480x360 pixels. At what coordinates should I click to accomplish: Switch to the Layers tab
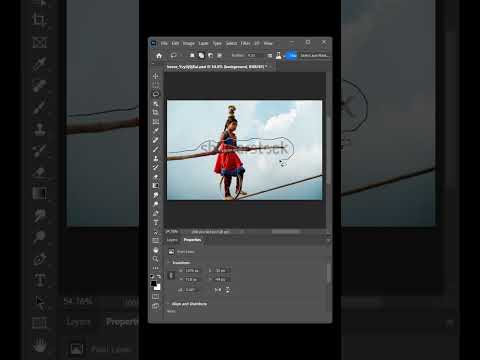click(x=172, y=240)
